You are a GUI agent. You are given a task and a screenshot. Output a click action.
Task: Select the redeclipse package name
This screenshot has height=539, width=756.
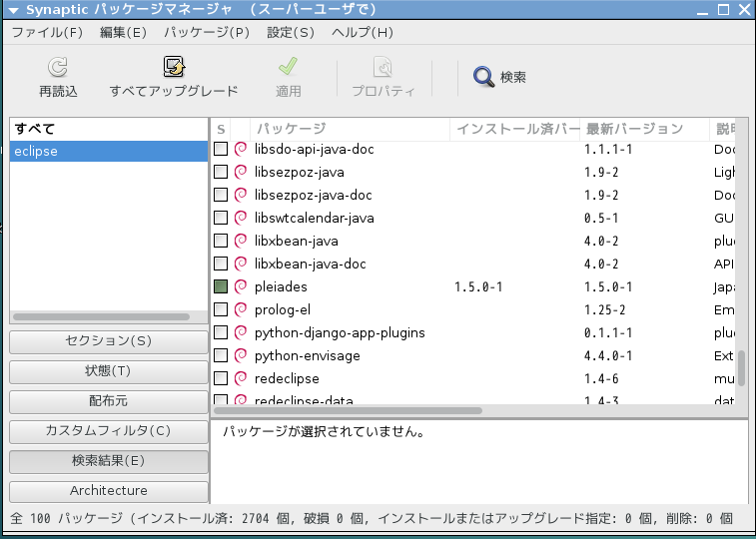287,378
